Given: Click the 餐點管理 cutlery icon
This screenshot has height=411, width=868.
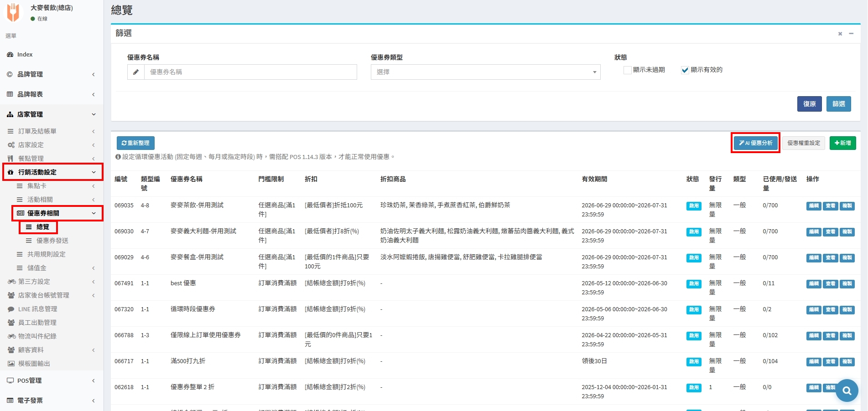Looking at the screenshot, I should [10, 159].
